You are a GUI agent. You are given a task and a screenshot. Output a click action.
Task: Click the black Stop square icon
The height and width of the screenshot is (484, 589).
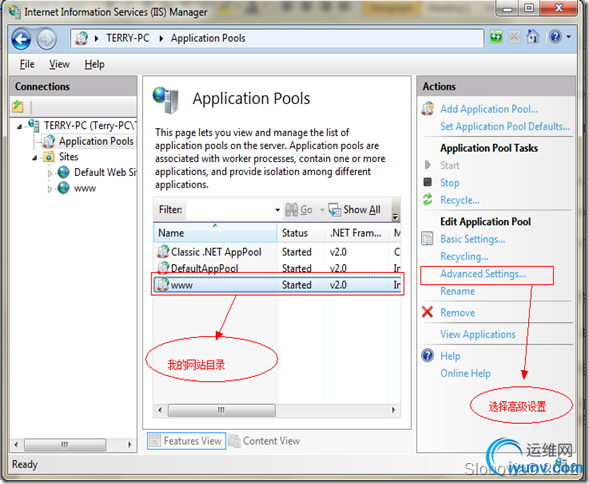coord(427,182)
